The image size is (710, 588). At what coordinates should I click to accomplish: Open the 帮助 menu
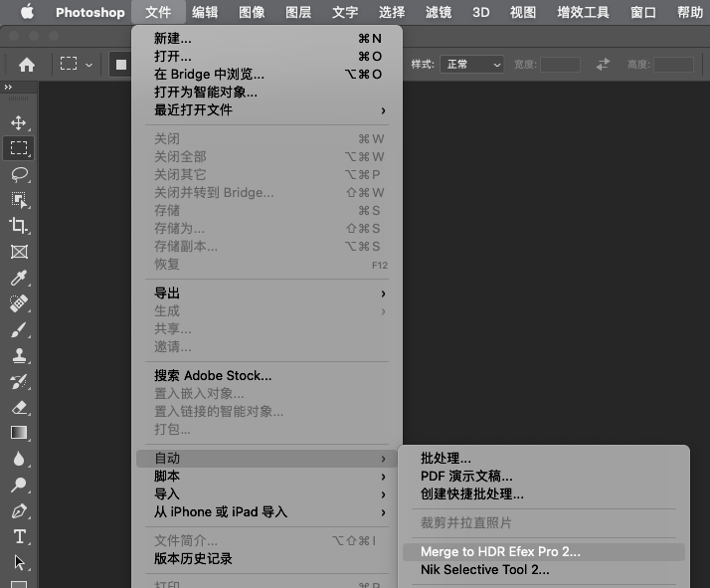pyautogui.click(x=690, y=12)
